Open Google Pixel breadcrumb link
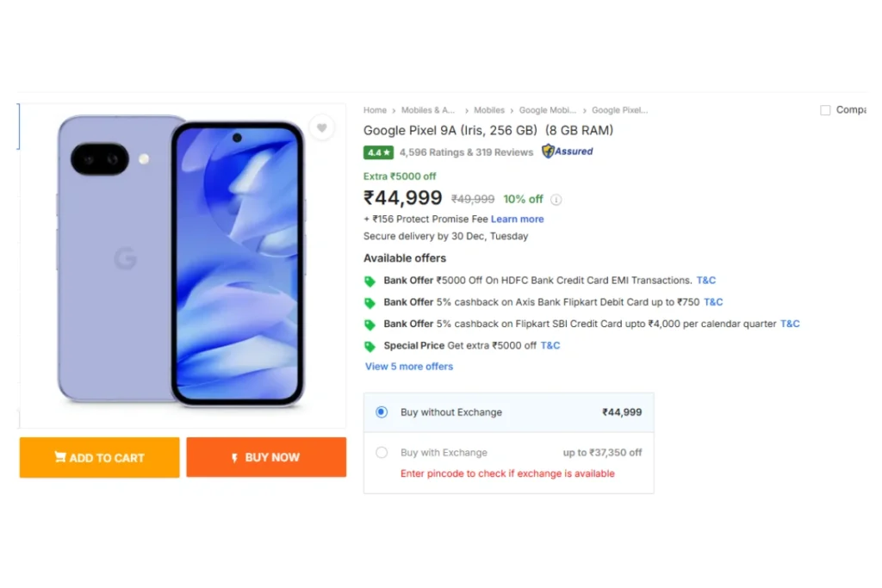882x588 pixels. click(619, 110)
